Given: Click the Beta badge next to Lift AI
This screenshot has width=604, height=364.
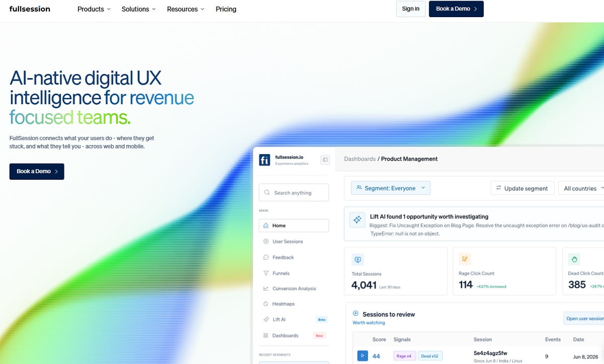Looking at the screenshot, I should point(322,320).
